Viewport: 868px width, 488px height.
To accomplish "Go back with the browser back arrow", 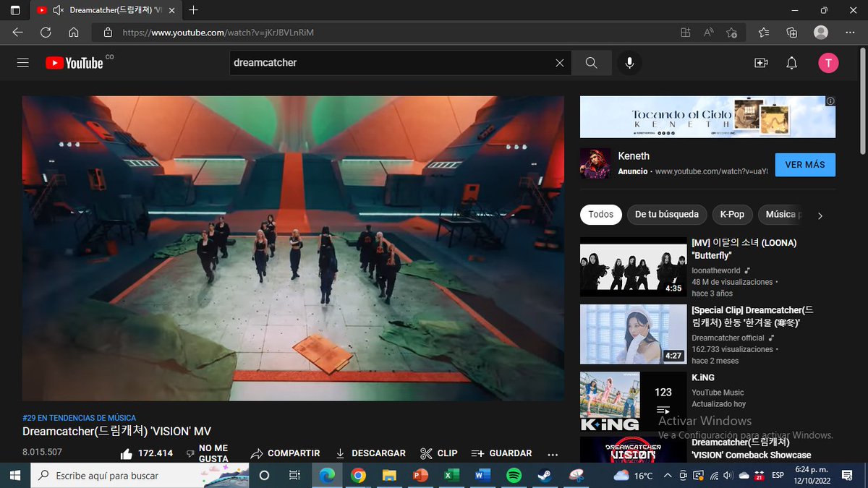I will [17, 33].
